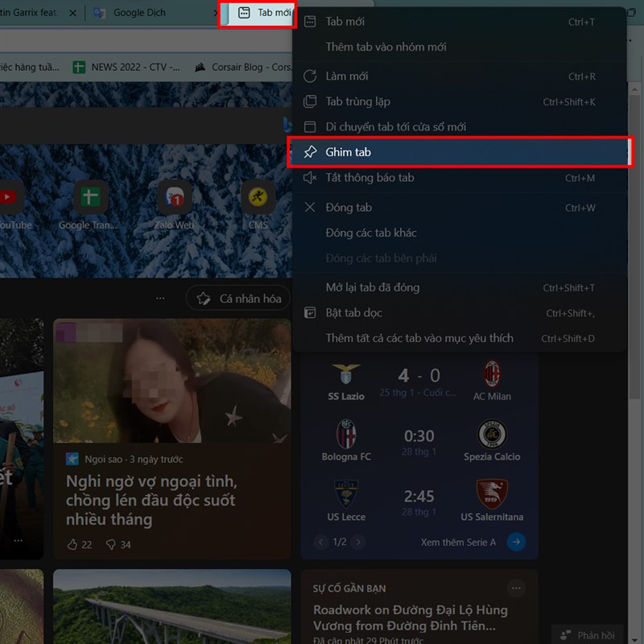
Task: Choose 'Thêm tab vào nhóm mới'
Action: [459, 47]
